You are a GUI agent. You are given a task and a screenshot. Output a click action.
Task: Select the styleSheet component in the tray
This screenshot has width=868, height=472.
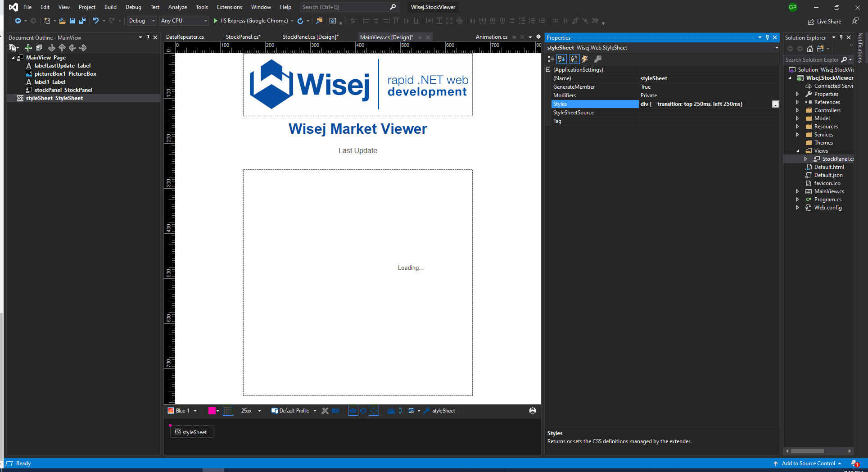[x=191, y=432]
